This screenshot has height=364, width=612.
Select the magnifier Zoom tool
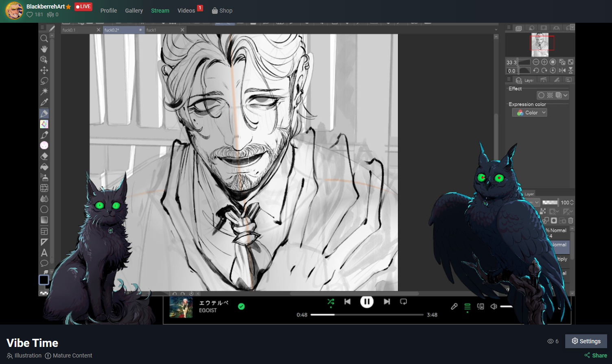44,38
